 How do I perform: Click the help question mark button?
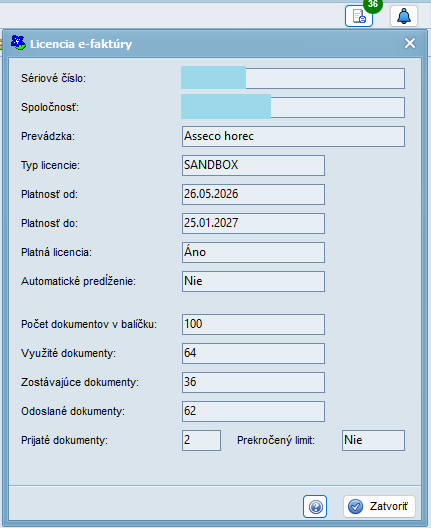[x=315, y=506]
